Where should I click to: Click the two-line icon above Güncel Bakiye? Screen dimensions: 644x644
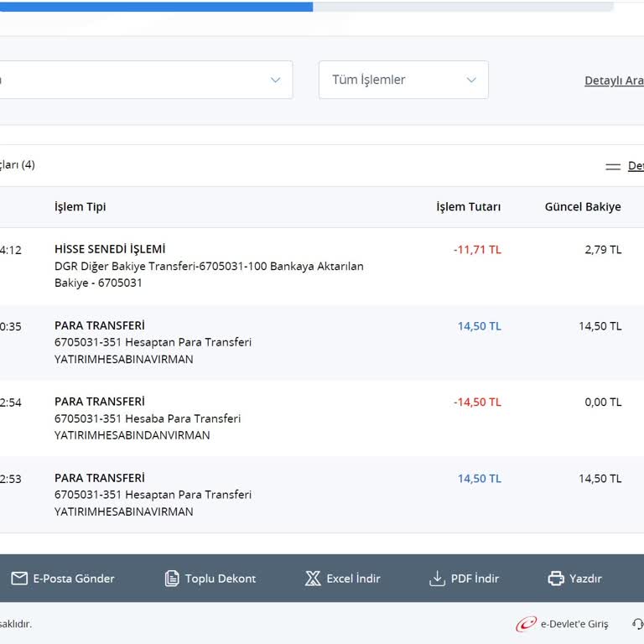click(x=613, y=167)
